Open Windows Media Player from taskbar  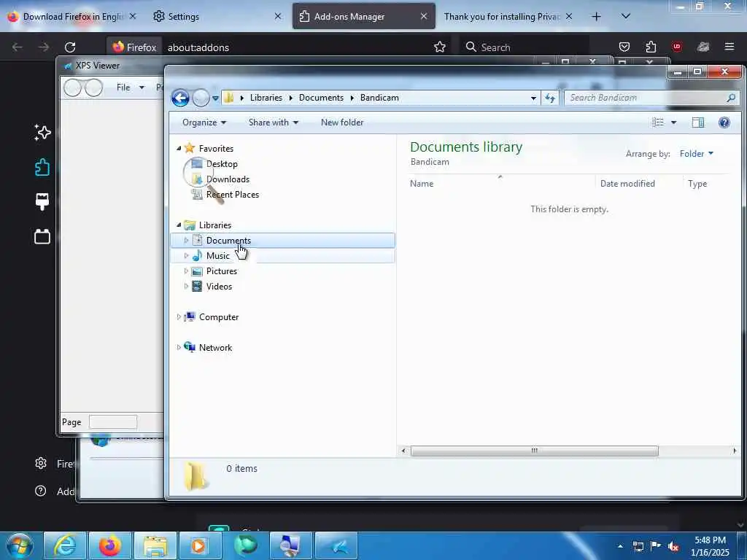click(x=199, y=545)
